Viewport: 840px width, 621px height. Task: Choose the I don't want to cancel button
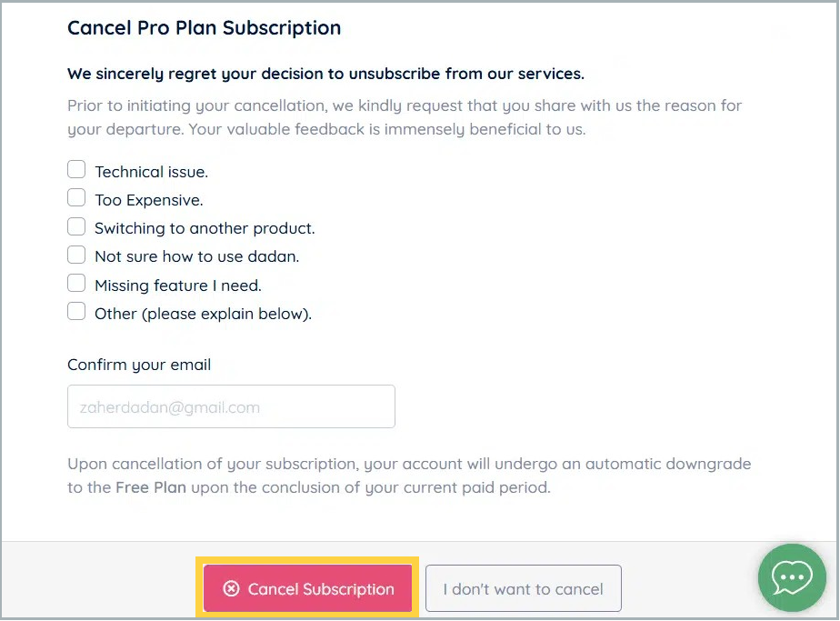pyautogui.click(x=523, y=589)
